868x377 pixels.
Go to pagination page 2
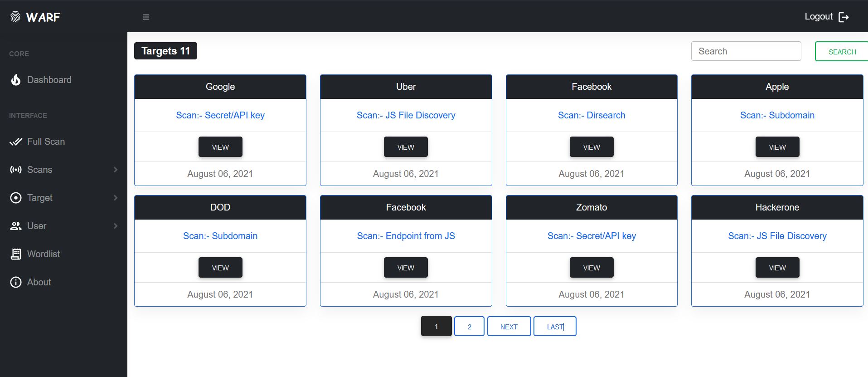[x=469, y=326]
